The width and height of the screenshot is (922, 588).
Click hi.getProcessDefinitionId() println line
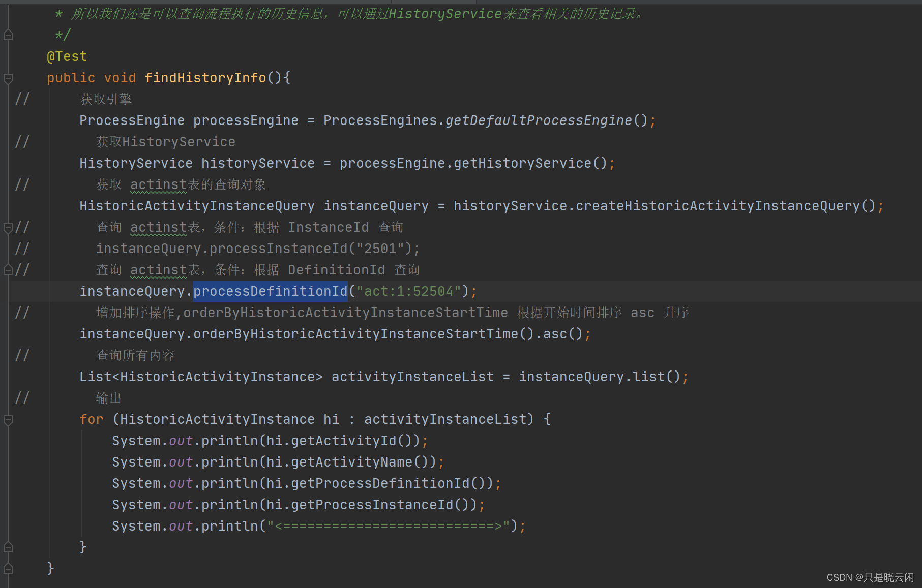coord(307,483)
